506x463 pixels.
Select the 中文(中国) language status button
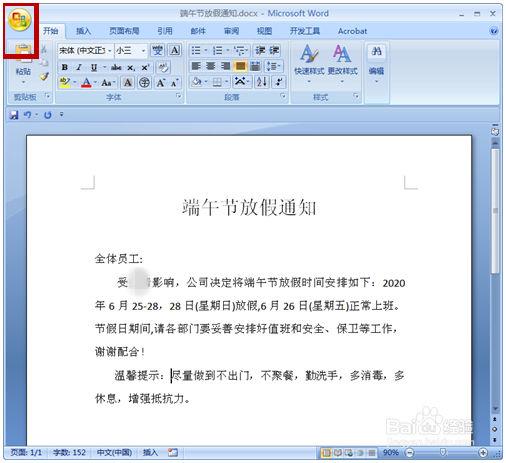[x=114, y=452]
